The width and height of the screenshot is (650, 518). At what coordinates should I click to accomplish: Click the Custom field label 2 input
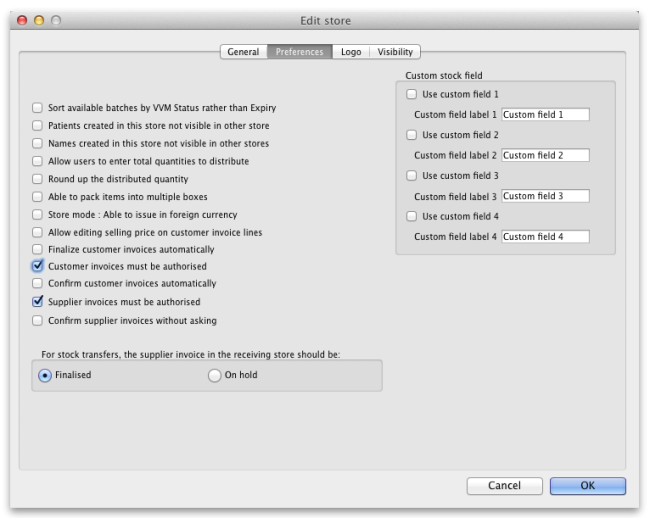point(545,155)
